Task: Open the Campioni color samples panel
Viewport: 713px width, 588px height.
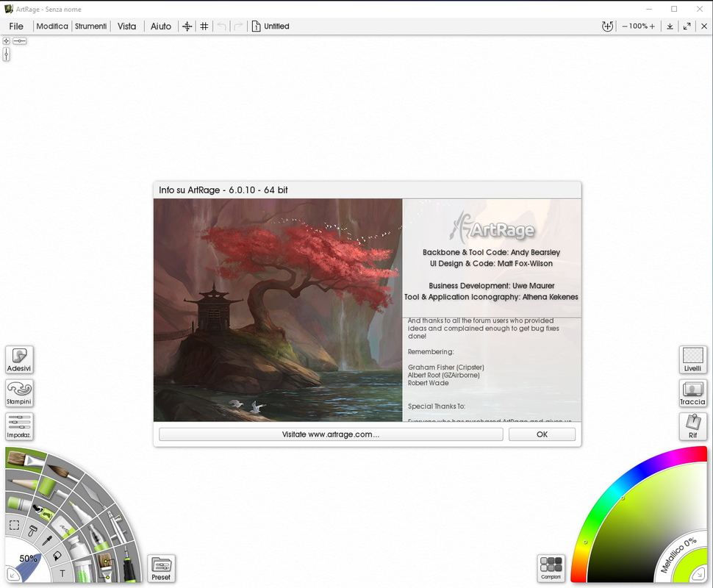Action: 551,568
